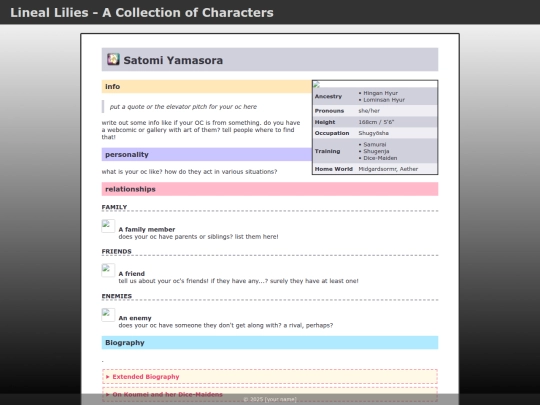The image size is (540, 405).
Task: Expand On Koumei and her Dice-Maidens
Action: tap(270, 394)
